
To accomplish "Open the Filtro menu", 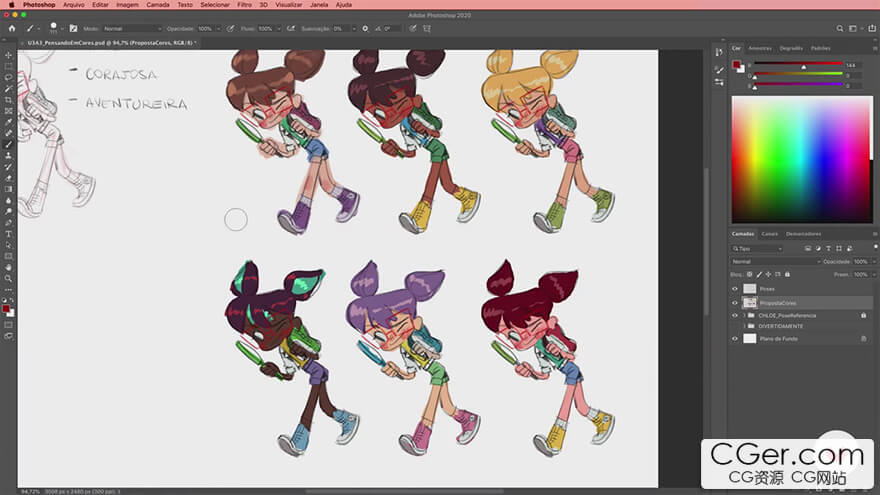I will coord(244,4).
